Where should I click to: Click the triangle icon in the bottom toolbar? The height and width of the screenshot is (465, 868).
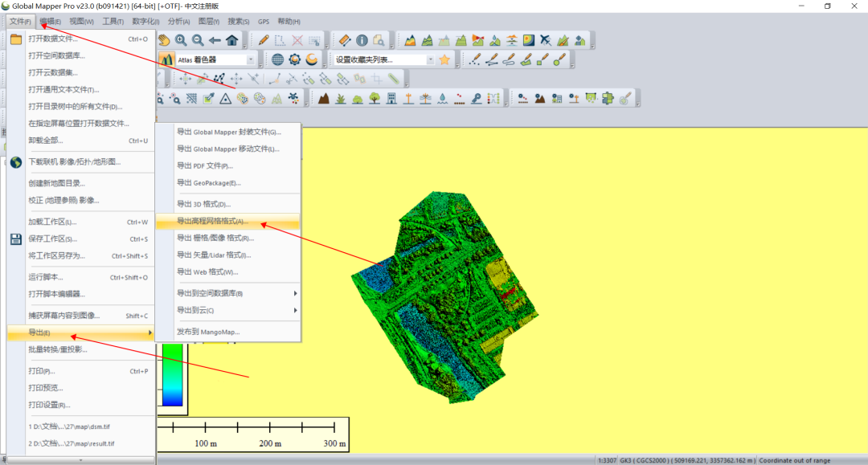pyautogui.click(x=225, y=99)
